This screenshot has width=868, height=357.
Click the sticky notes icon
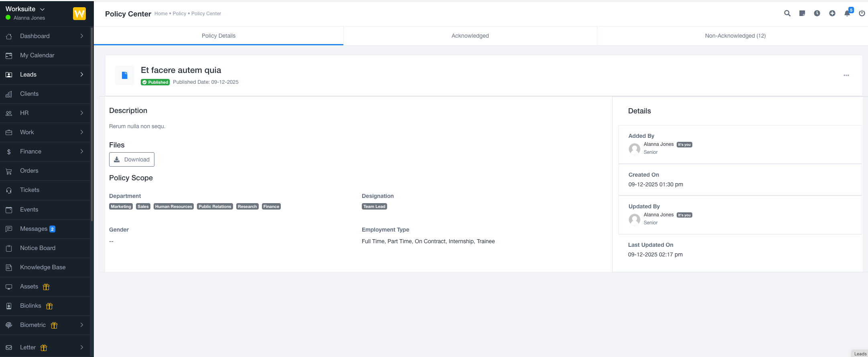point(802,13)
